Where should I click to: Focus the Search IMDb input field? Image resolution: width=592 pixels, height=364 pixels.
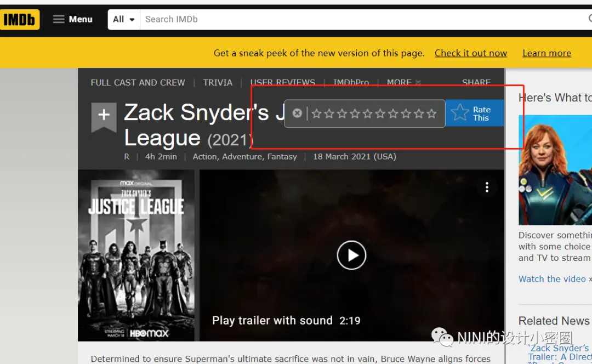pos(365,19)
